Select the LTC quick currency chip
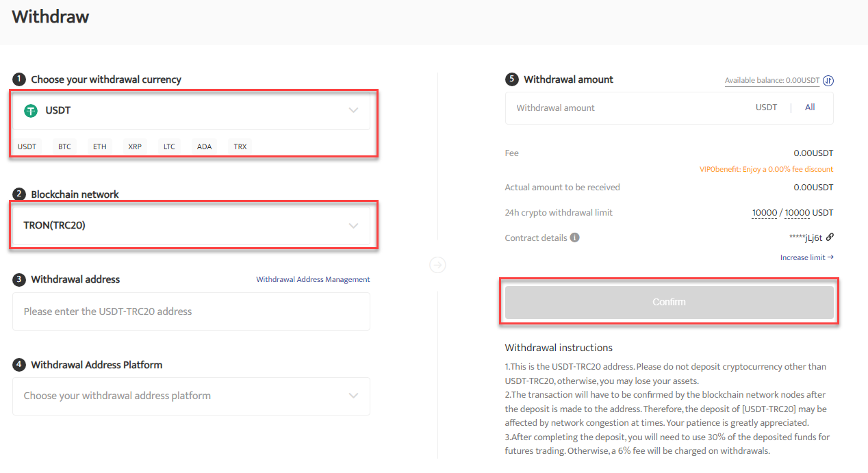The width and height of the screenshot is (868, 473). pos(169,146)
